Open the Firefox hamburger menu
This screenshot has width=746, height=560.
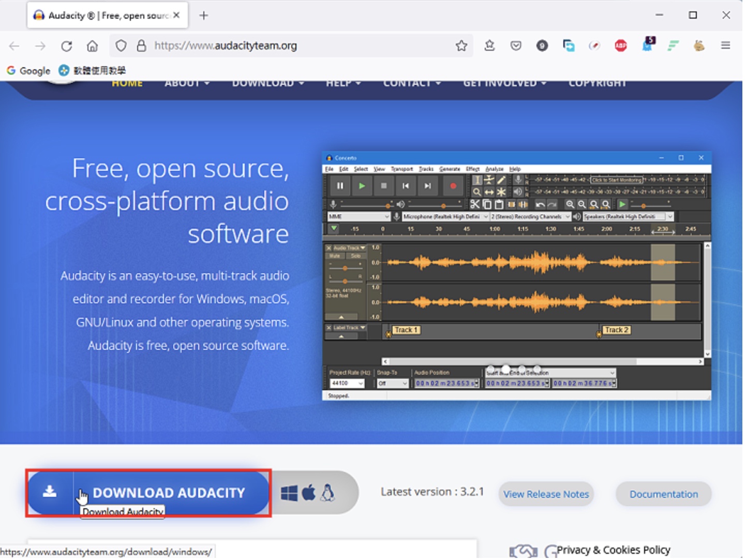[725, 46]
